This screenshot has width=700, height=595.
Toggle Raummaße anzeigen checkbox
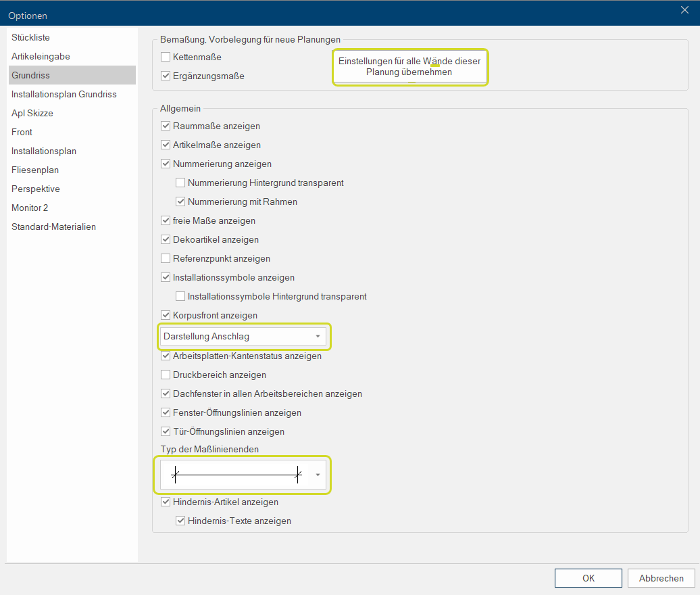click(166, 126)
